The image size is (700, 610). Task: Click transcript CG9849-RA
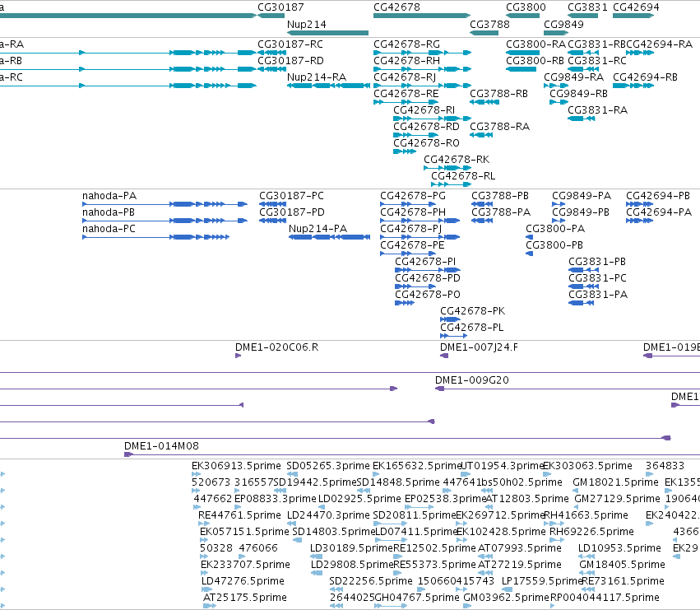tap(573, 77)
